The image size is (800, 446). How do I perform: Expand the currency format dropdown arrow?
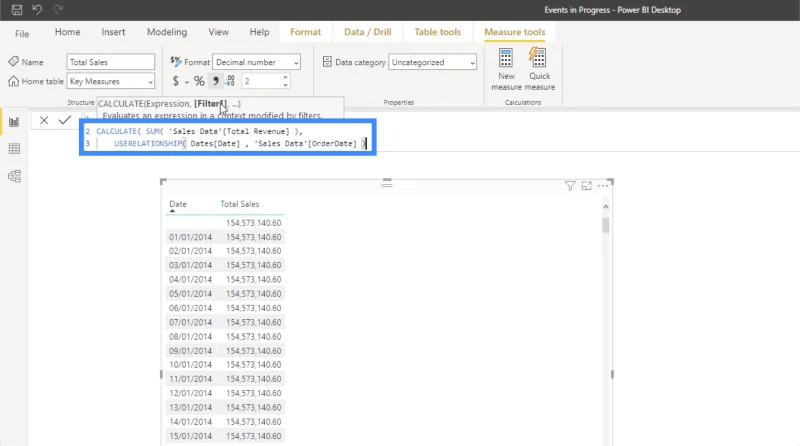tap(187, 82)
